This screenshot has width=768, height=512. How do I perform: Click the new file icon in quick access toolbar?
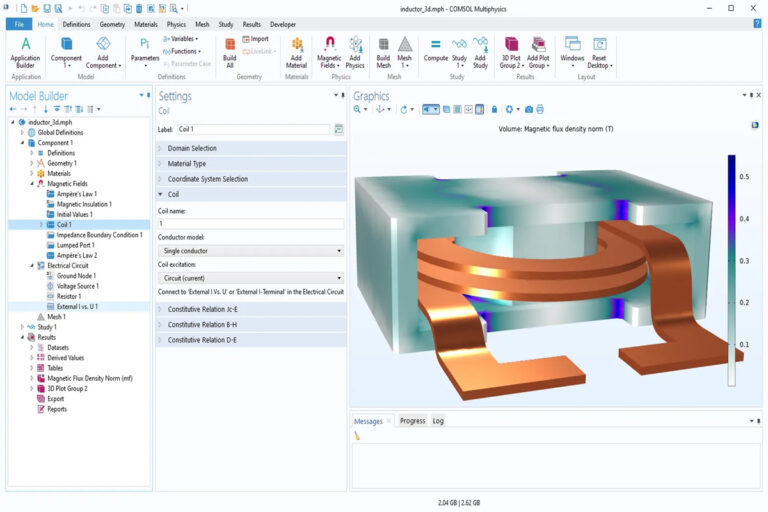point(24,8)
